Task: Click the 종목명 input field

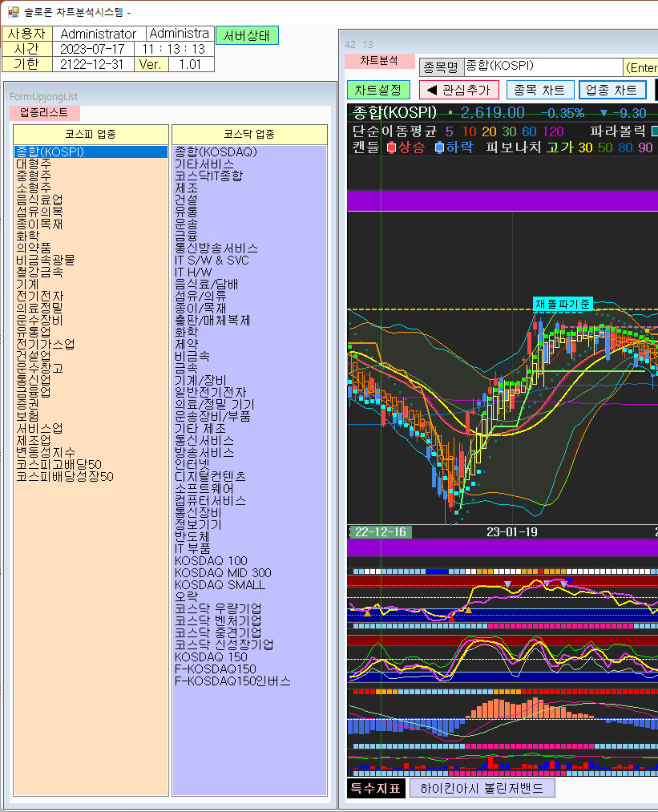Action: (543, 67)
